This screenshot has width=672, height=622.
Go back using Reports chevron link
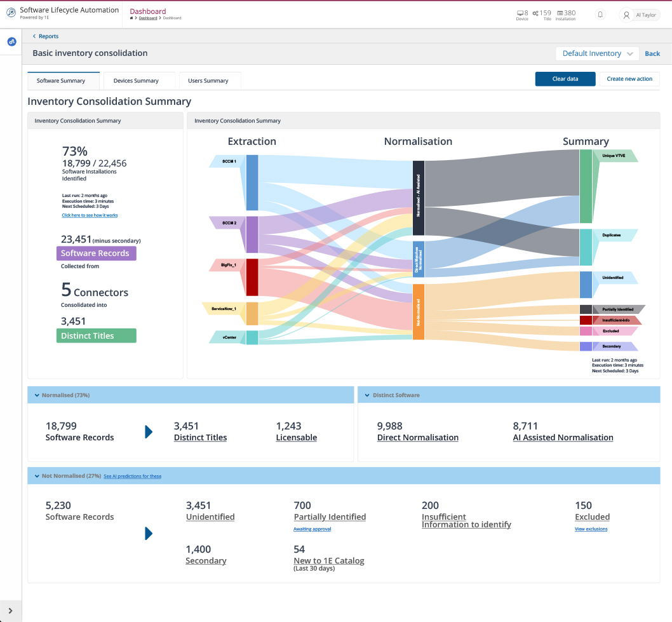point(46,36)
